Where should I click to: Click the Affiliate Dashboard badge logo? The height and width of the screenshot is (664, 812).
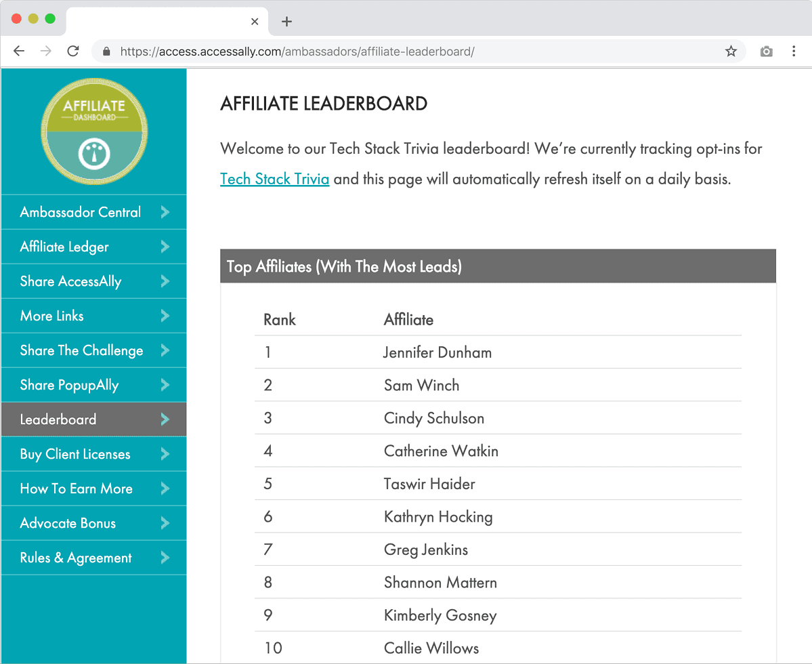93,130
